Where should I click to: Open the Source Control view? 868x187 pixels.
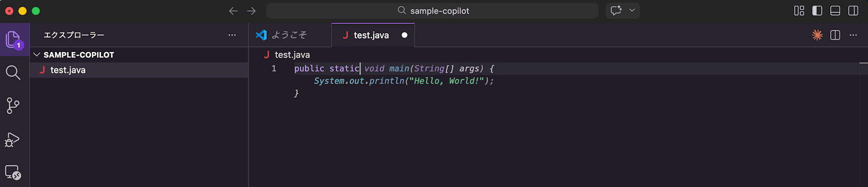[x=13, y=106]
